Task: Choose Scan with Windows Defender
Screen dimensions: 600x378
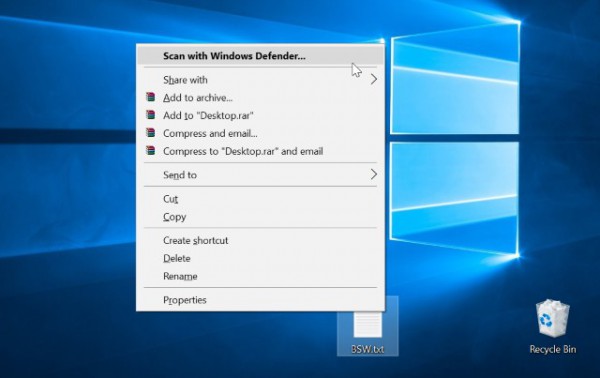Action: pyautogui.click(x=260, y=56)
